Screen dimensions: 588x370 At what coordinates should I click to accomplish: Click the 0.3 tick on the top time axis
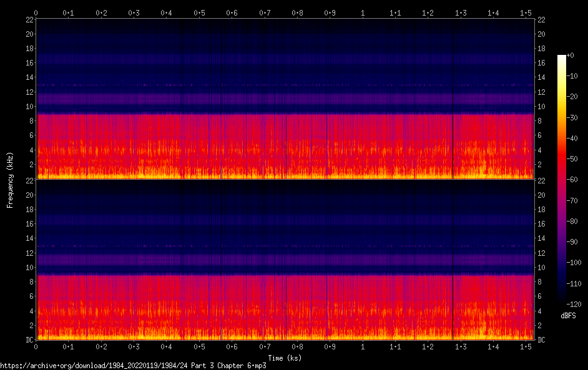[134, 12]
